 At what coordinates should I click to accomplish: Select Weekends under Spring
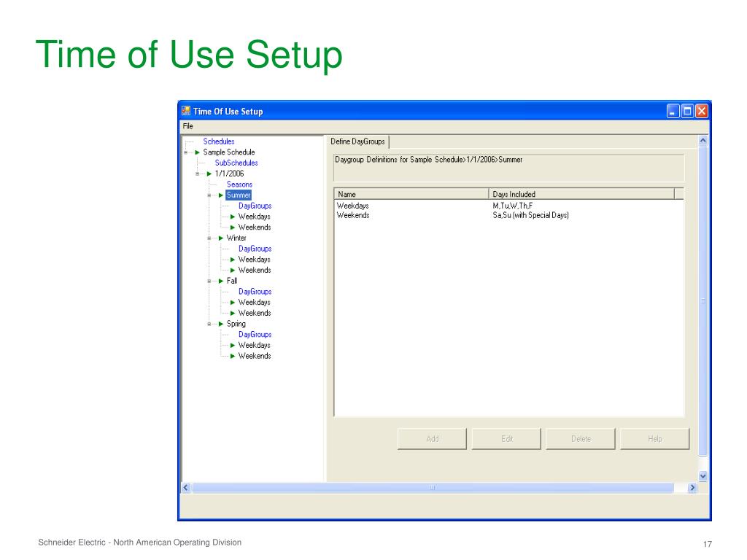255,356
